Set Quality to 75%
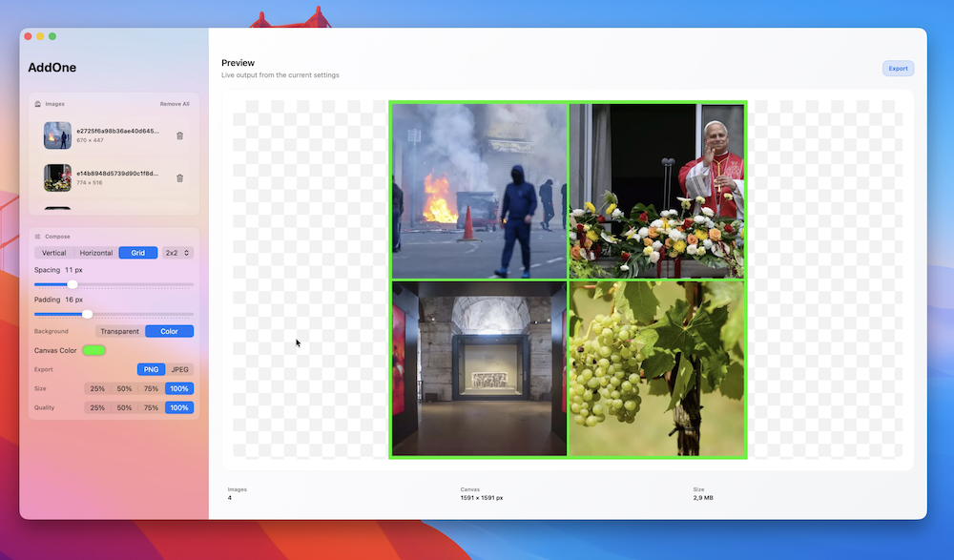Viewport: 954px width, 560px height. pyautogui.click(x=151, y=407)
